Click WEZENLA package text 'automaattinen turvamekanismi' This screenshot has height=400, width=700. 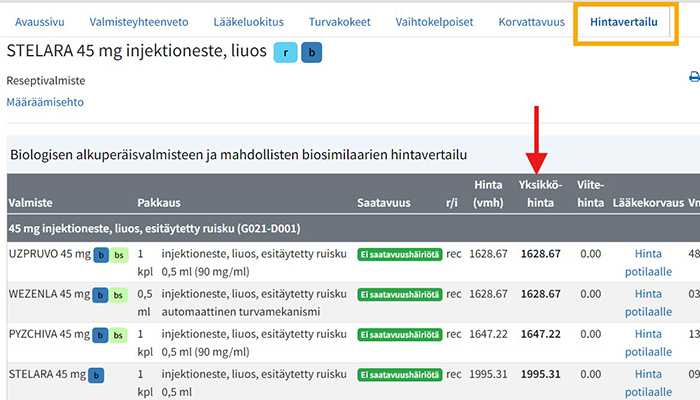tap(241, 312)
